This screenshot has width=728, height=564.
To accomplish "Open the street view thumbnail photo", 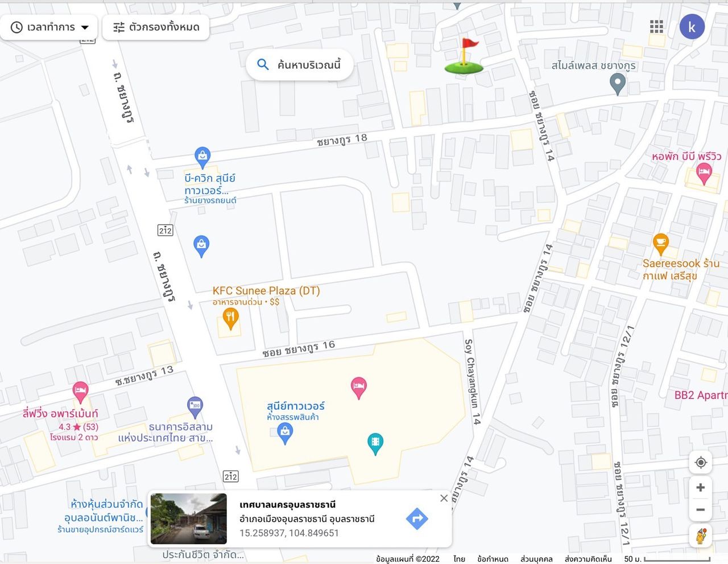I will (x=188, y=519).
